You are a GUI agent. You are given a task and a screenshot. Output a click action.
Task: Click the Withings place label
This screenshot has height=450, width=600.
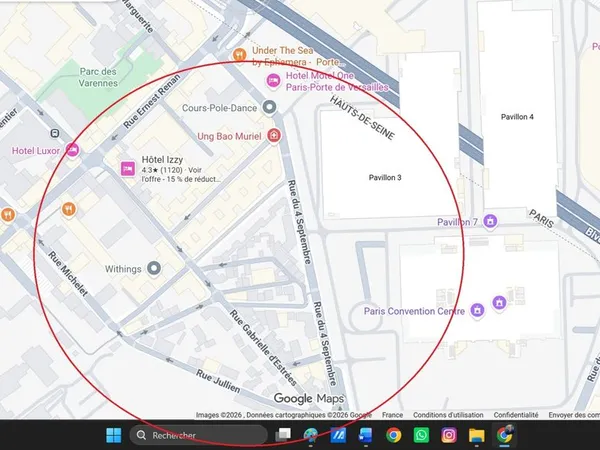coord(123,269)
